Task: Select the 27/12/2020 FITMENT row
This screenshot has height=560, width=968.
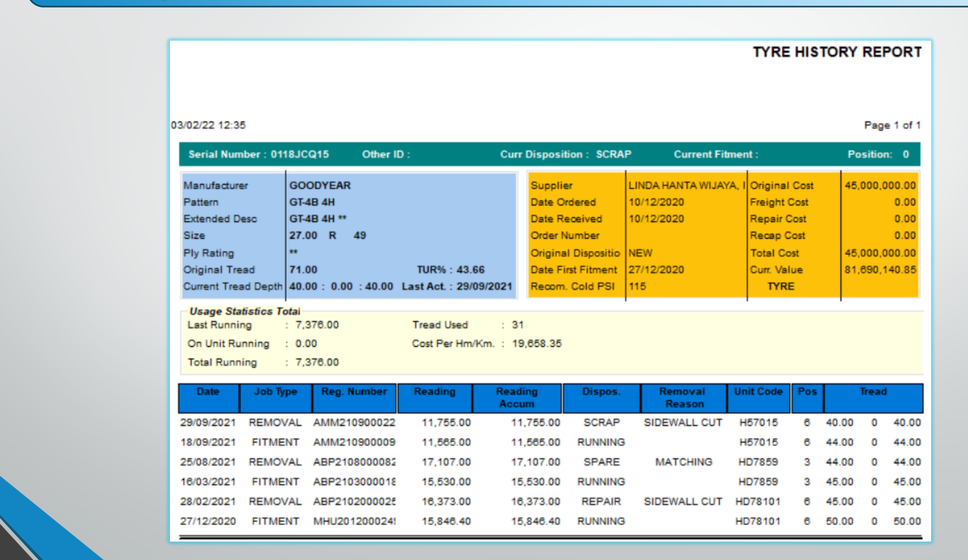Action: click(550, 521)
